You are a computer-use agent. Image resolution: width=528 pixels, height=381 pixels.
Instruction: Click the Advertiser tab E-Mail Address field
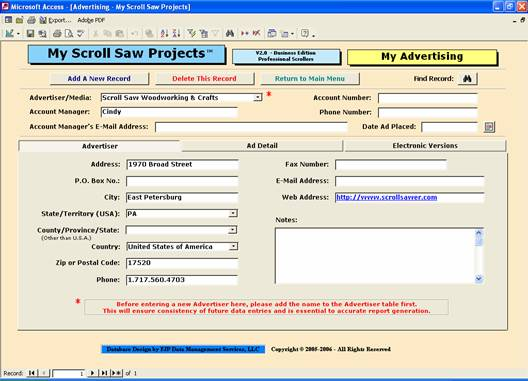click(x=410, y=181)
